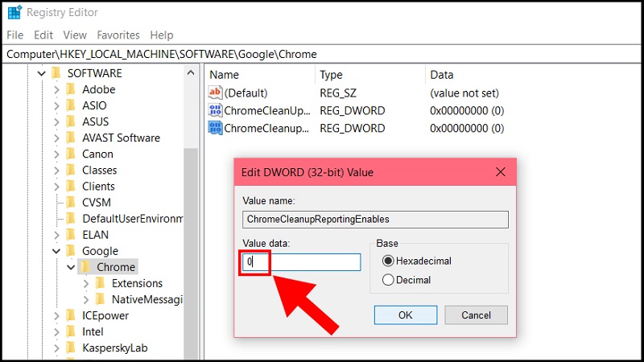The width and height of the screenshot is (644, 362).
Task: Expand the AVAST Software key
Action: 56,138
